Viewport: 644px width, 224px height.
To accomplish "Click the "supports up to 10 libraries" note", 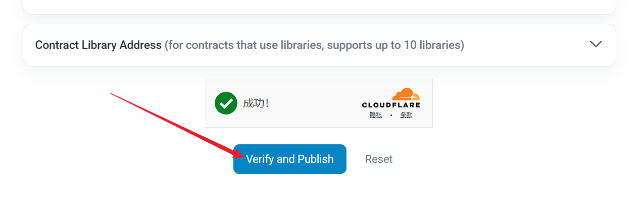I will (394, 45).
